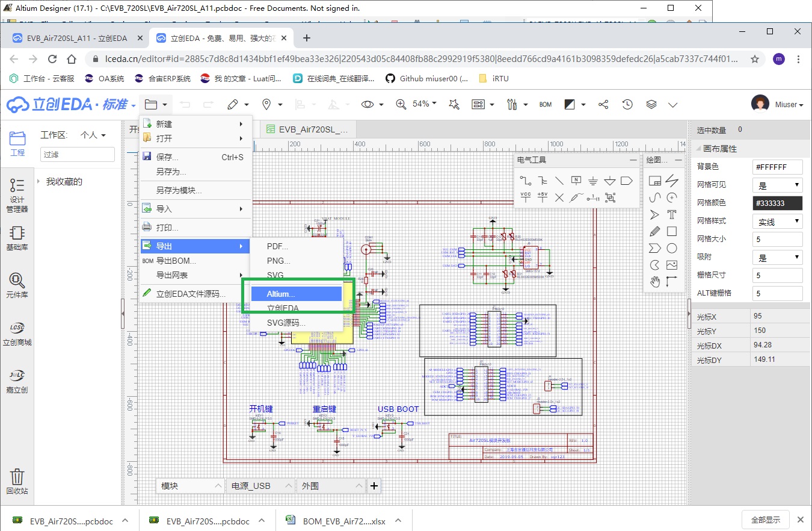The image size is (812, 531).
Task: Open 回收站 recycle bin
Action: [x=17, y=482]
